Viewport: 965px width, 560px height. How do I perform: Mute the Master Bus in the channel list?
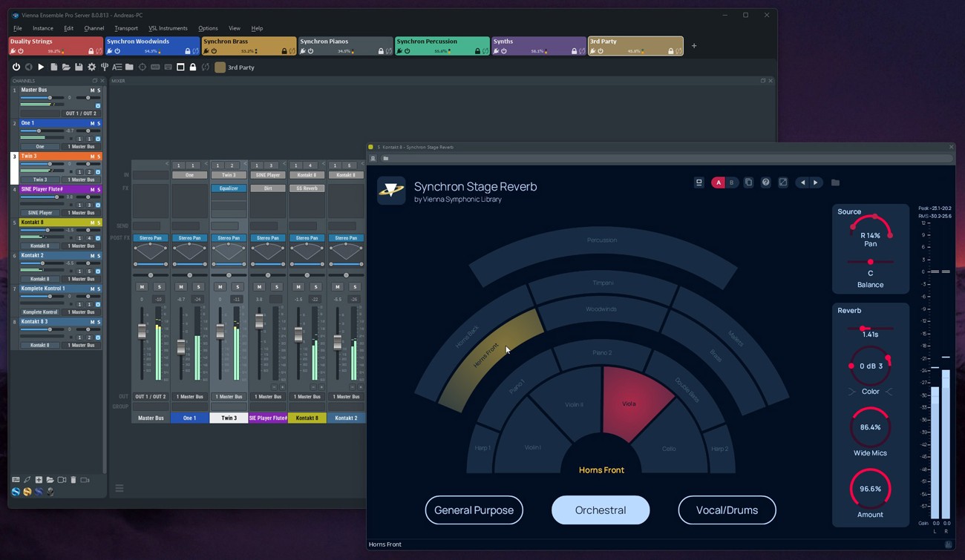coord(92,90)
